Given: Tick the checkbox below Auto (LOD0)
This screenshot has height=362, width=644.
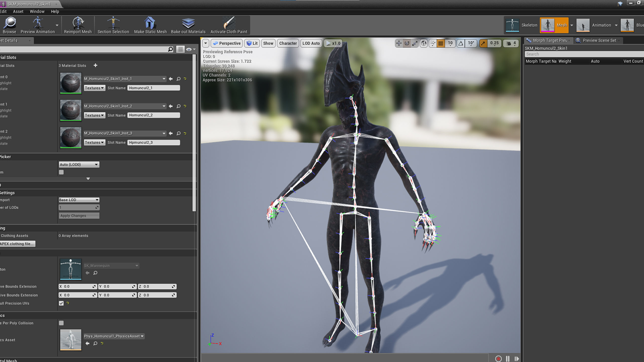Looking at the screenshot, I should pos(61,172).
